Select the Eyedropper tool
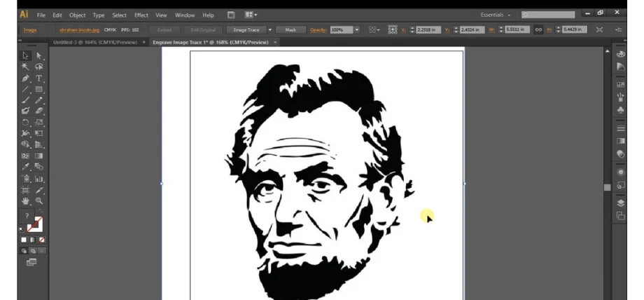 25,167
